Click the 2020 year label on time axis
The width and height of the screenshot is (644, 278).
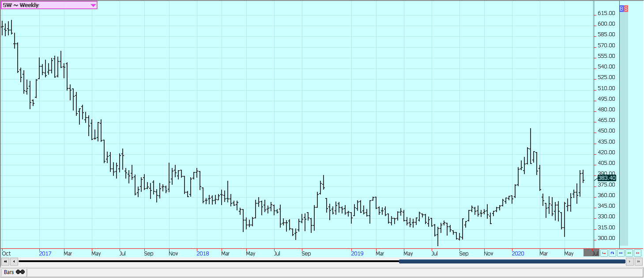(518, 254)
